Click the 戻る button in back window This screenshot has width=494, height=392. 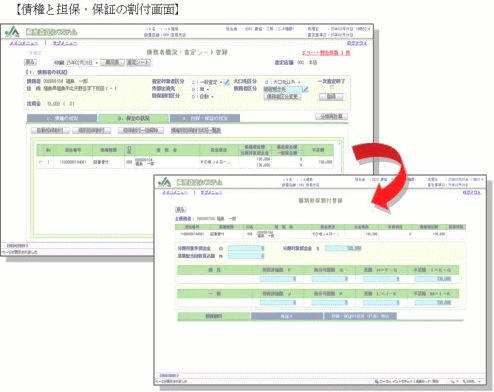30,62
